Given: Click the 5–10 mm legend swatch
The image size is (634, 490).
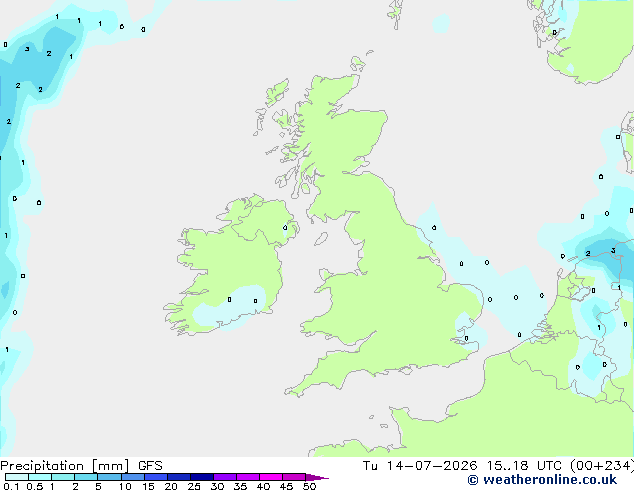Looking at the screenshot, I should tap(109, 477).
